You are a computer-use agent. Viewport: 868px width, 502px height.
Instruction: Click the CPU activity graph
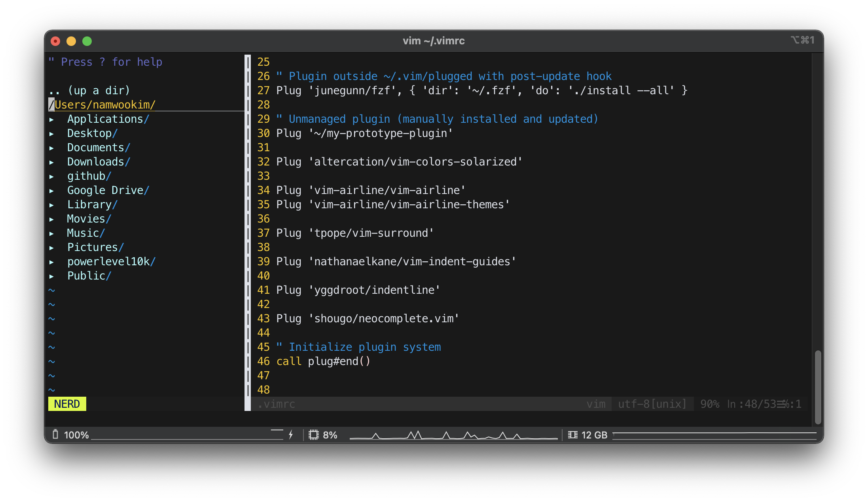(x=453, y=435)
